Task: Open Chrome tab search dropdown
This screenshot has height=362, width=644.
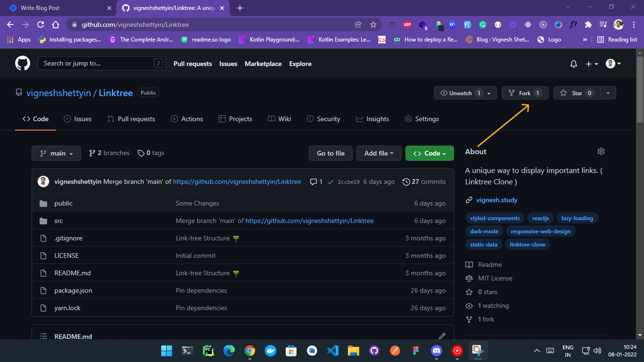Action: [x=568, y=7]
